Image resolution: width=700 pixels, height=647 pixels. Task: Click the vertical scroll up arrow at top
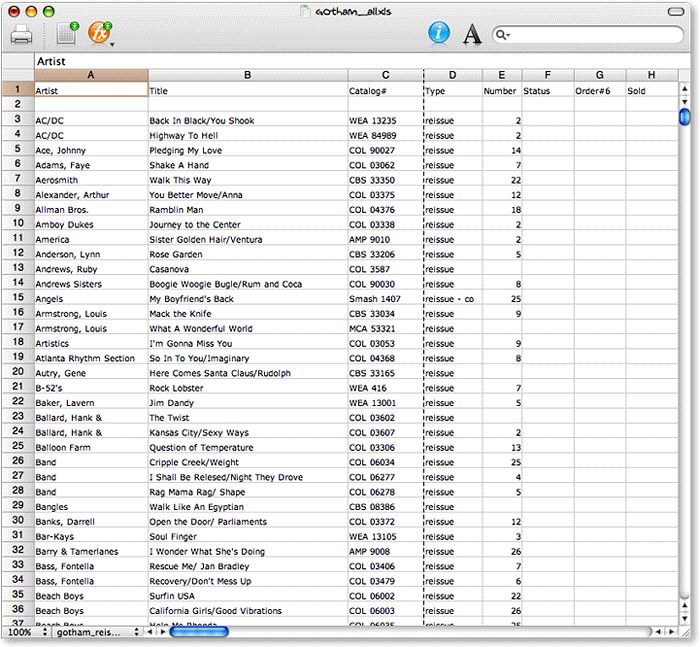[x=684, y=89]
